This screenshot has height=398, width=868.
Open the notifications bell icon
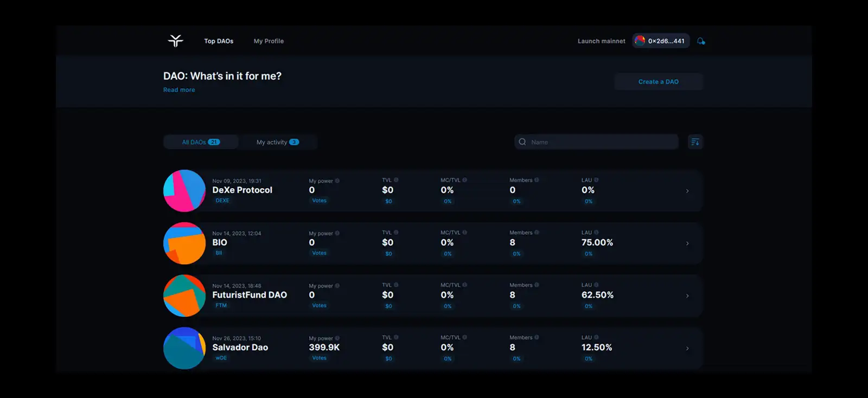click(x=701, y=41)
